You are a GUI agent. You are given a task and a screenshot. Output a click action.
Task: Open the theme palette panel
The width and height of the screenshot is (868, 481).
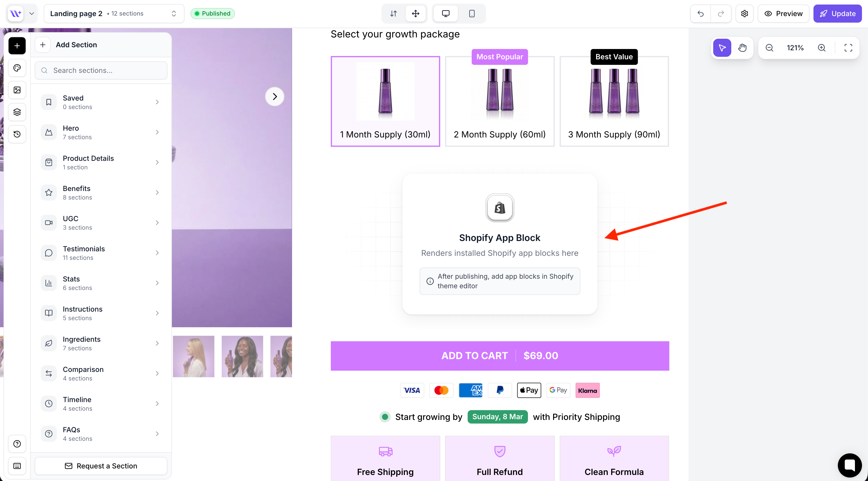[x=17, y=68]
